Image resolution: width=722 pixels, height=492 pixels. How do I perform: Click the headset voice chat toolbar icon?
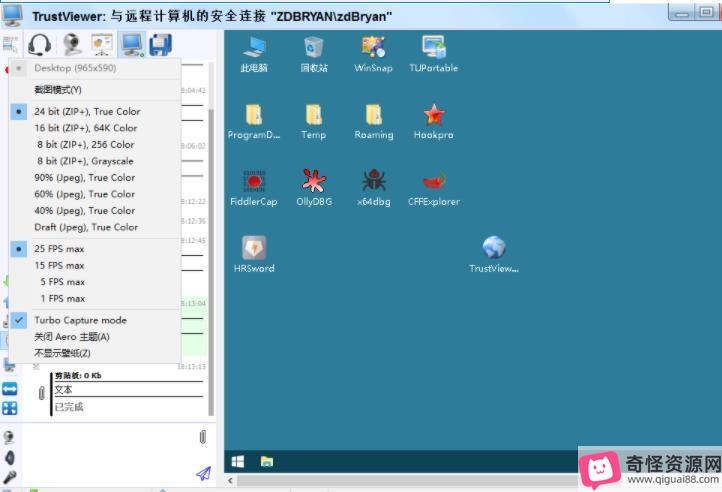coord(40,45)
